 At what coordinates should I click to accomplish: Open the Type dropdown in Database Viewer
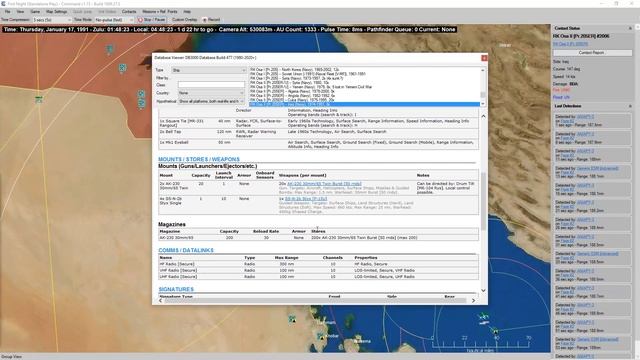click(x=209, y=70)
